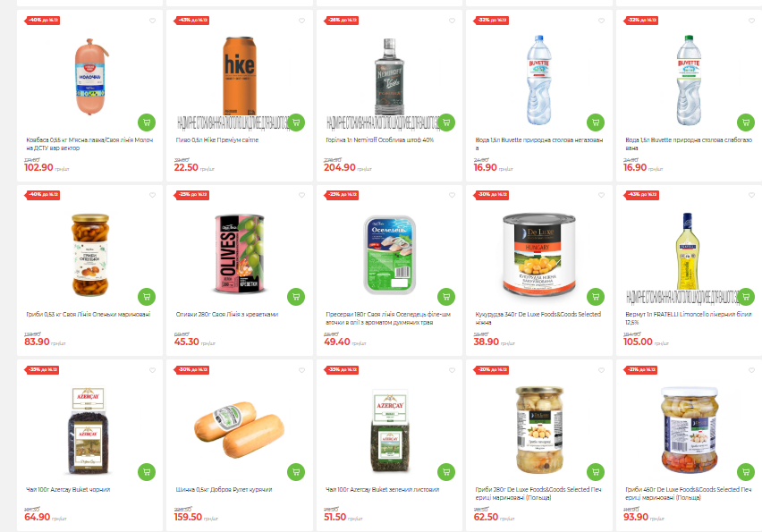Favorite the Buvette still water product
This screenshot has height=532, width=762.
point(602,21)
